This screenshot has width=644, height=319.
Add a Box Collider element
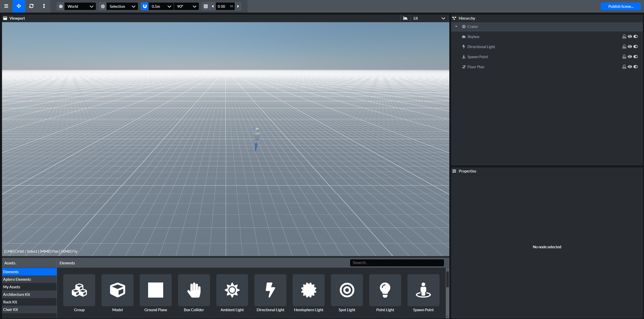(x=194, y=293)
